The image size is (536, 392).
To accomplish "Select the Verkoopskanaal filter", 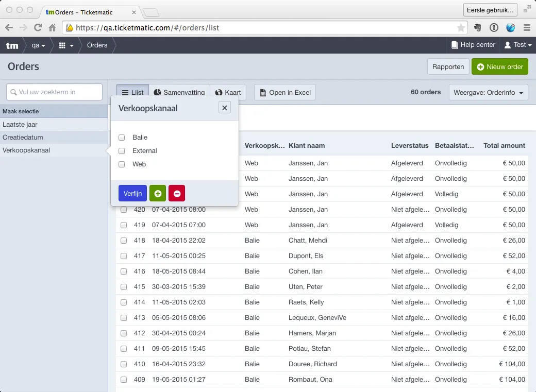I will (54, 150).
